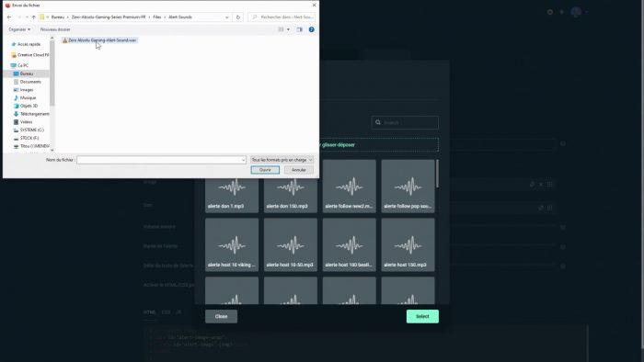Click the glisser-déposer upload area
The image size is (644, 362).
tap(379, 145)
